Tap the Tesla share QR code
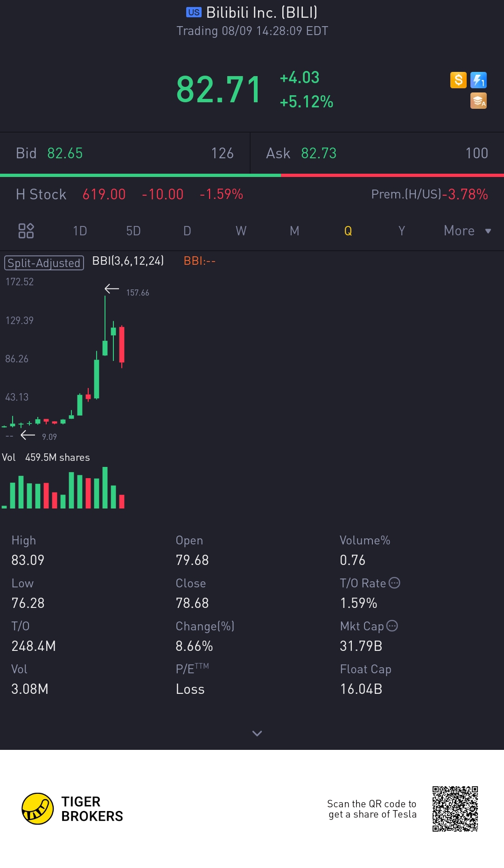The height and width of the screenshot is (868, 504). [x=455, y=809]
